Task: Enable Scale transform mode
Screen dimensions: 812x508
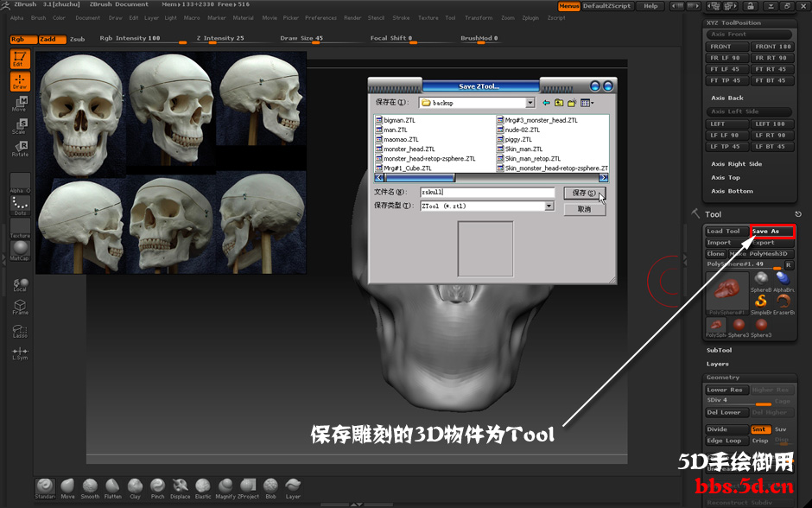Action: pyautogui.click(x=20, y=126)
